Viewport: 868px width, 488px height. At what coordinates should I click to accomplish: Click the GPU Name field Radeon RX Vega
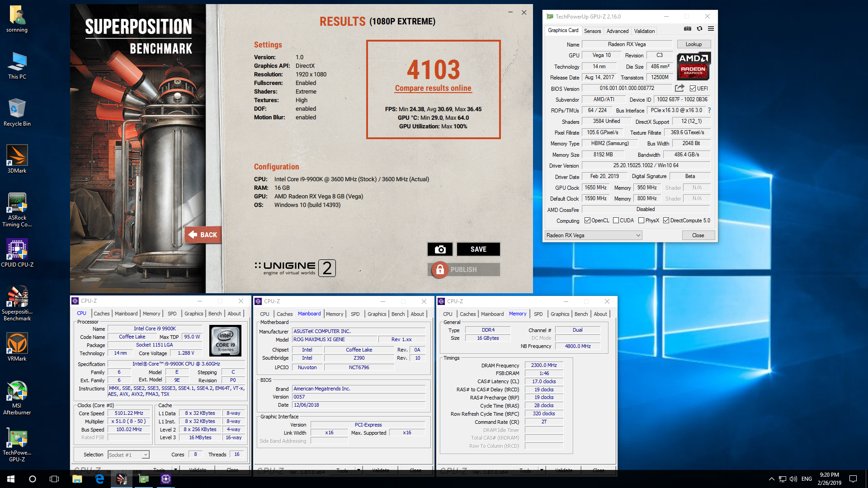(x=627, y=44)
